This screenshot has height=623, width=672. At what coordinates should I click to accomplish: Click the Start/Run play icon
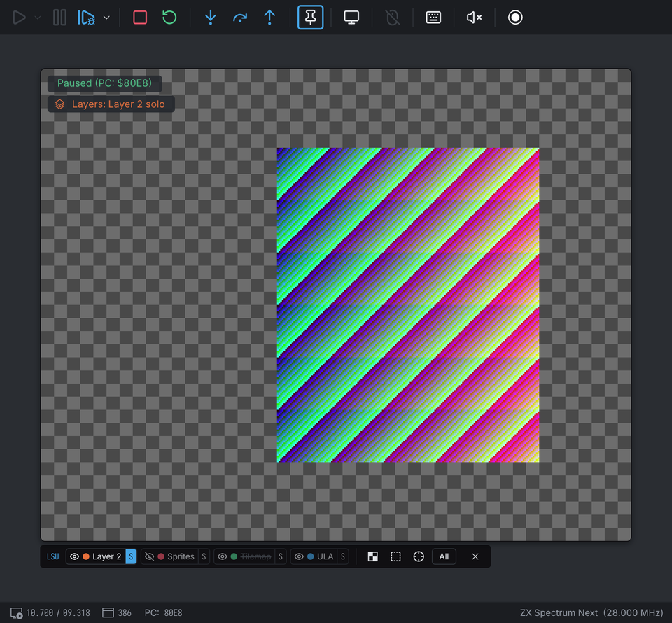[19, 17]
